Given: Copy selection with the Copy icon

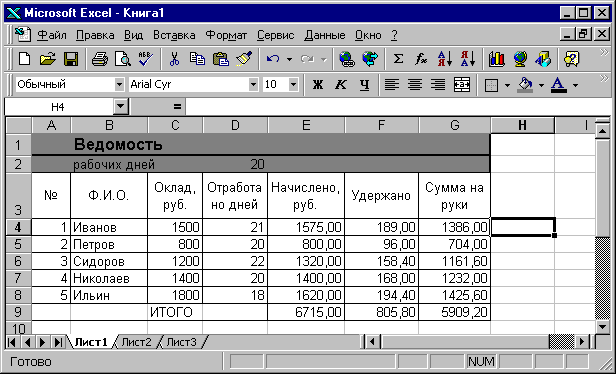Looking at the screenshot, I should (197, 59).
